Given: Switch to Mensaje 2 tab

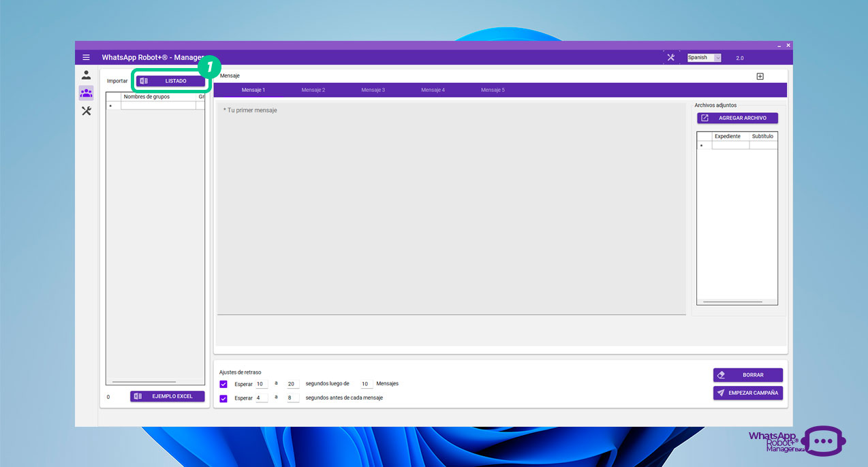Looking at the screenshot, I should pos(313,90).
